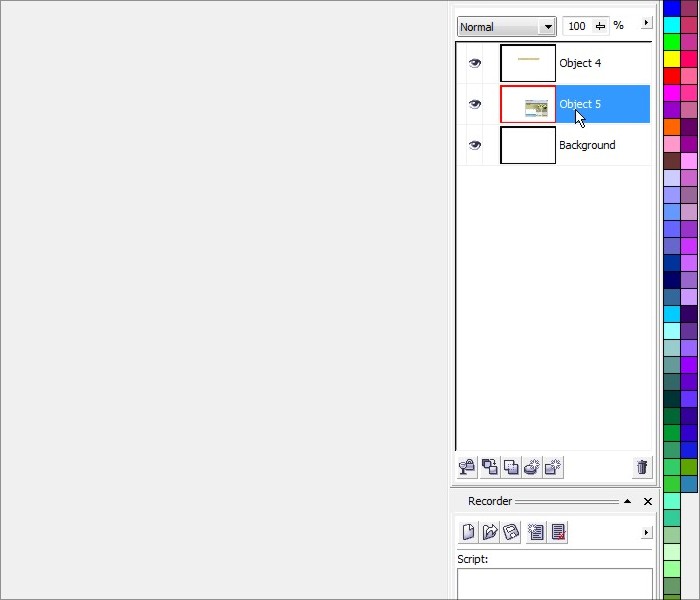700x600 pixels.
Task: Collapse the Recorder panel with up arrow
Action: coord(627,501)
